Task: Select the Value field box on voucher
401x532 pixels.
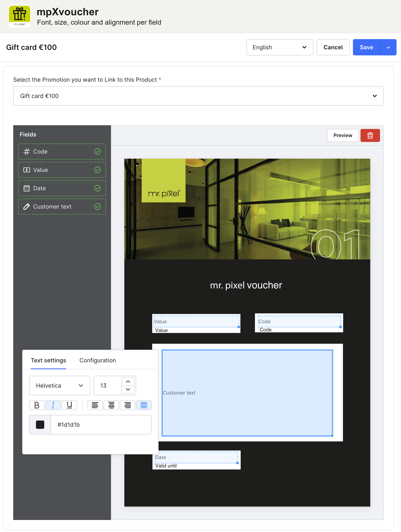Action: point(196,321)
